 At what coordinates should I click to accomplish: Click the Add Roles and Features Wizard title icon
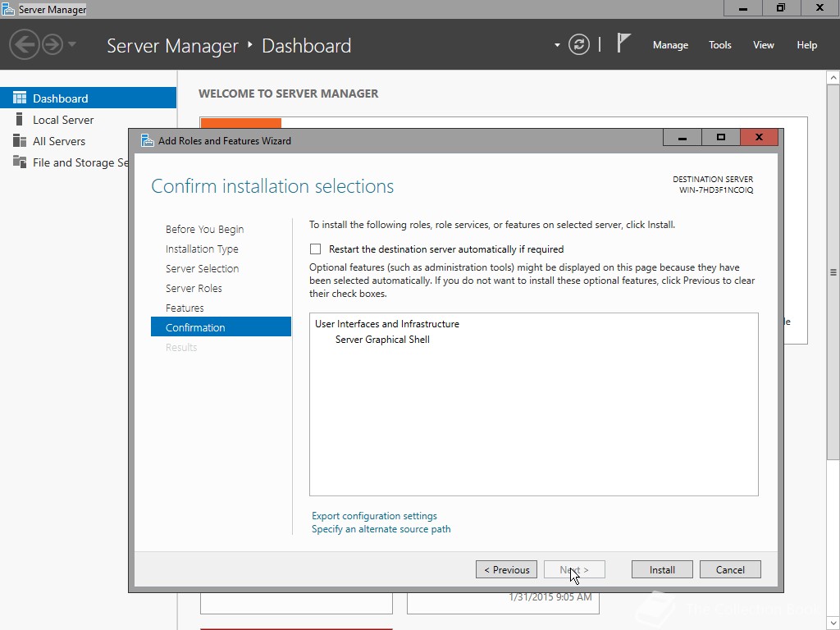[x=148, y=140]
